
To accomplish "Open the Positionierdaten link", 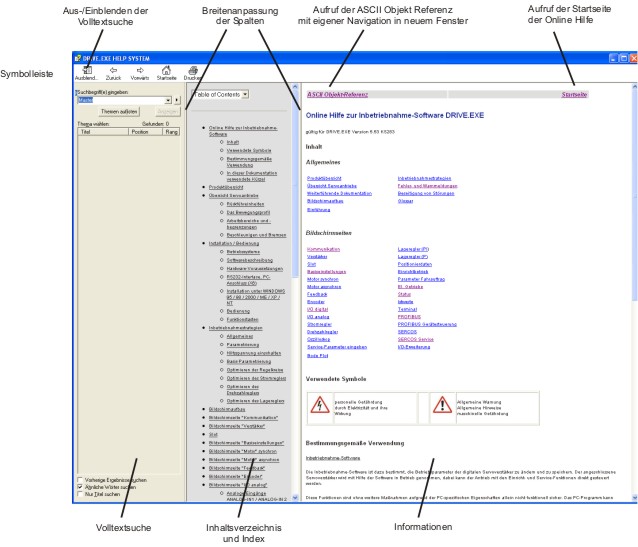I will [x=415, y=264].
